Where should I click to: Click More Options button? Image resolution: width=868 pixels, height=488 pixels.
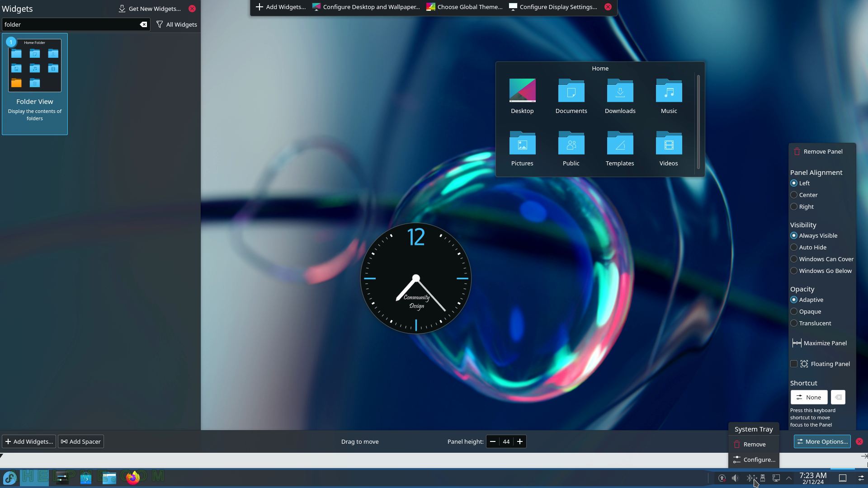pyautogui.click(x=822, y=441)
